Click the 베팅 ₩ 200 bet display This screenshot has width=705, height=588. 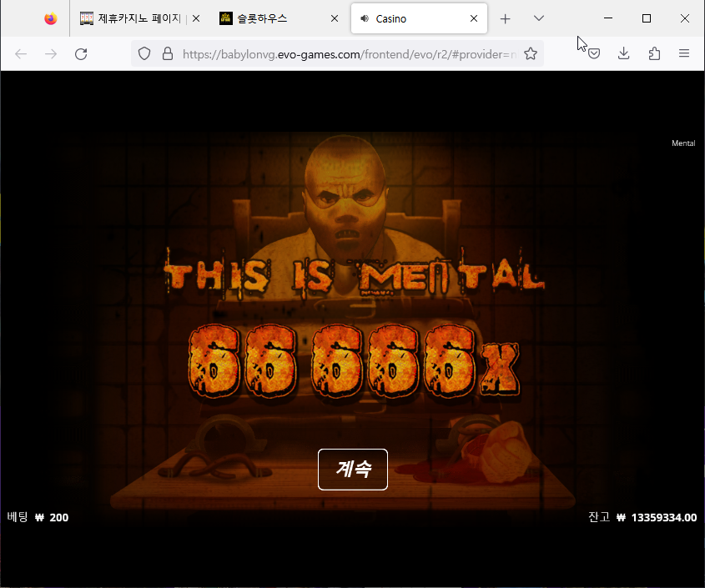38,517
